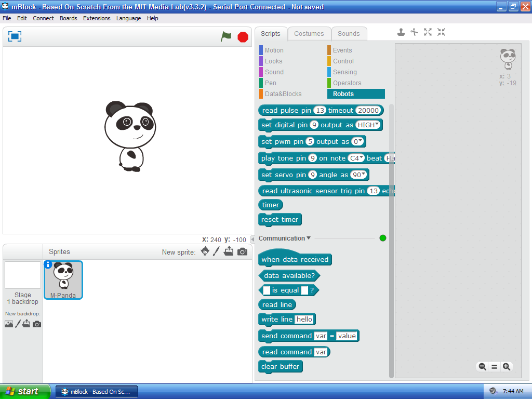Click the green flag to start scripts
532x399 pixels.
tap(226, 36)
